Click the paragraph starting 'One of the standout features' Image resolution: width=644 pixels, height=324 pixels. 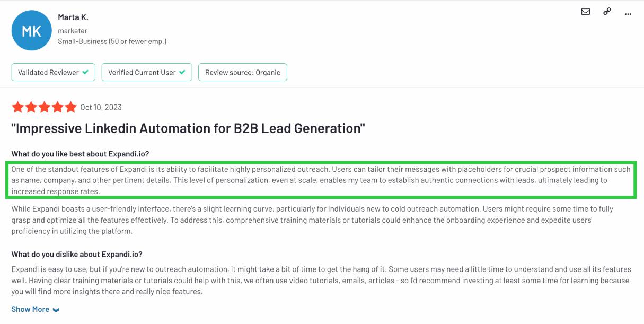pyautogui.click(x=321, y=180)
